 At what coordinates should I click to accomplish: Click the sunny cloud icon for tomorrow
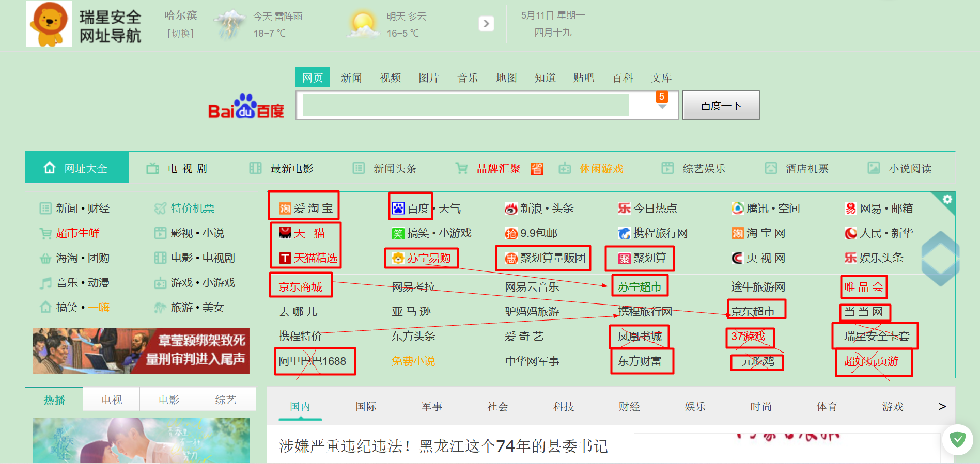pos(363,24)
